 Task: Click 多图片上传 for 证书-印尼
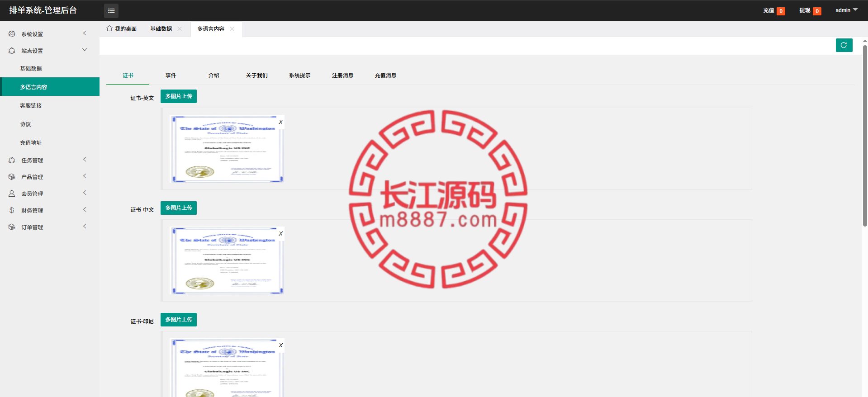179,320
